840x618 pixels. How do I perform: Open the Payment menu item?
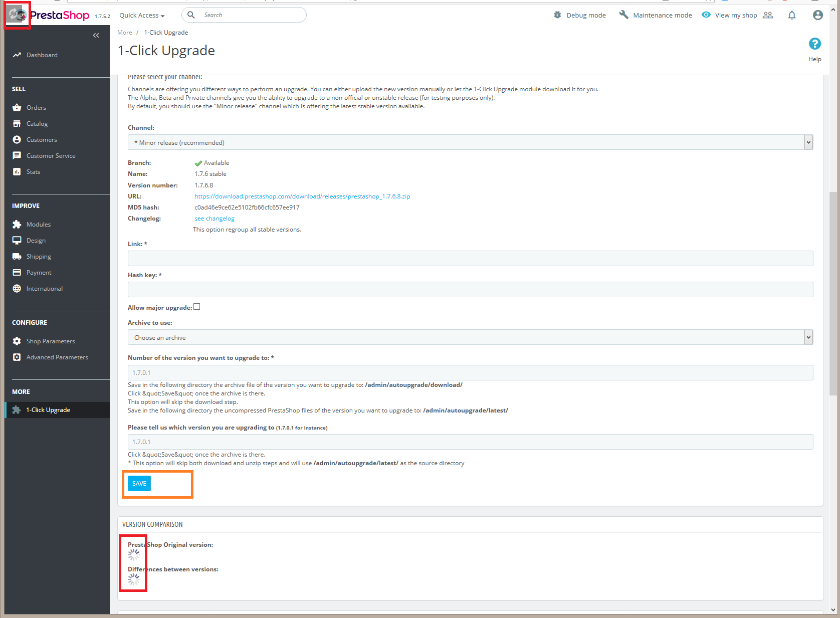coord(39,273)
